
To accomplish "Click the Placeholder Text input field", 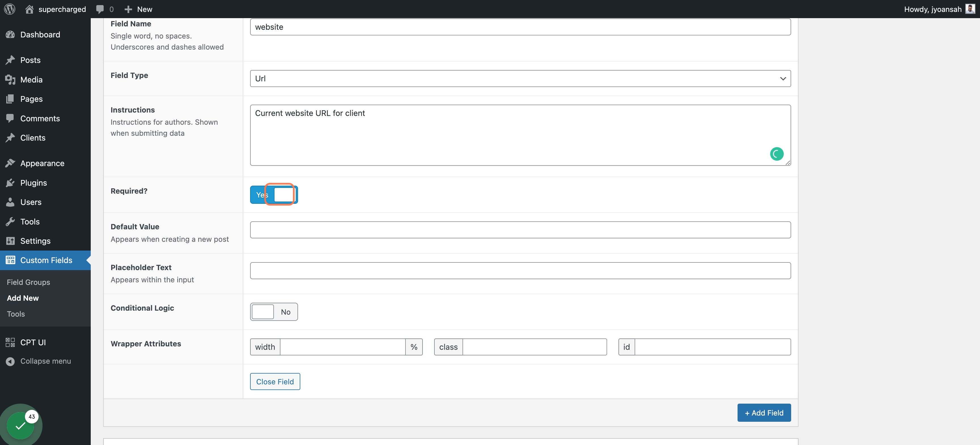I will point(520,270).
